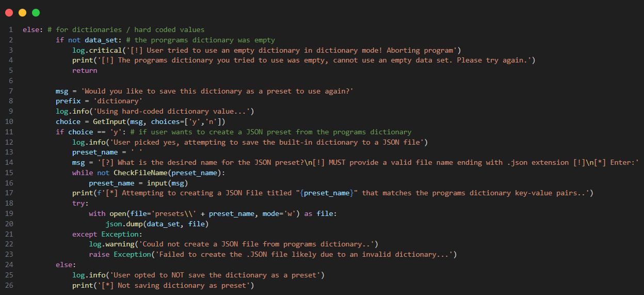Select line number 10 in gutter
The width and height of the screenshot is (644, 295).
10,122
